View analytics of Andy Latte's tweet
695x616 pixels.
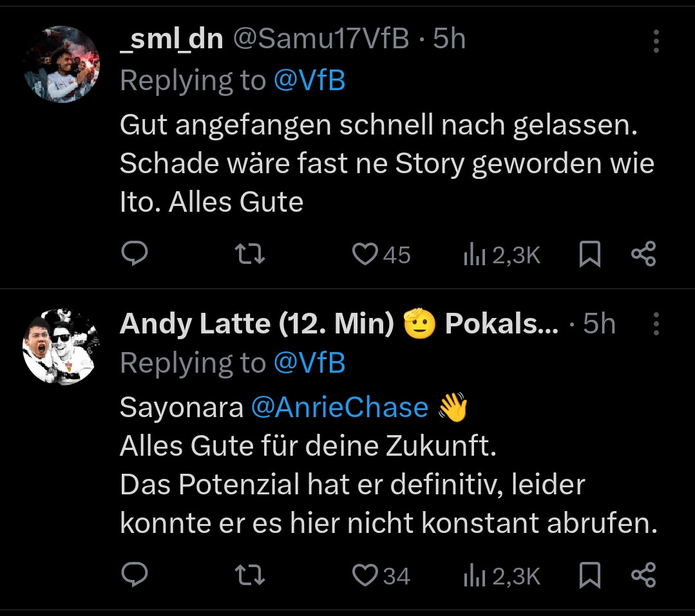pyautogui.click(x=473, y=576)
